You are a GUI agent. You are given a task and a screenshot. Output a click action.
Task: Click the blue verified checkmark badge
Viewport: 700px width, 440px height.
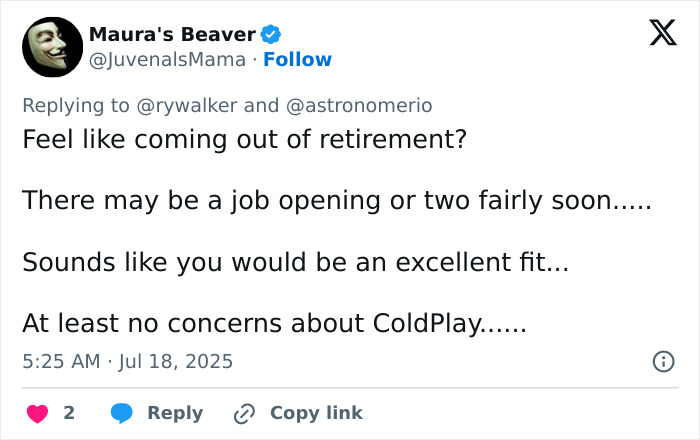point(270,35)
